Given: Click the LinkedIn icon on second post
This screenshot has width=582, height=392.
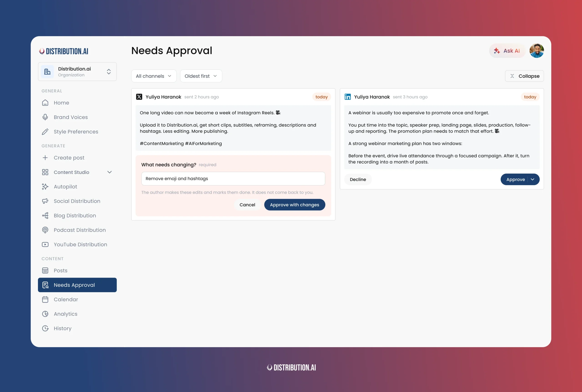Looking at the screenshot, I should (348, 97).
